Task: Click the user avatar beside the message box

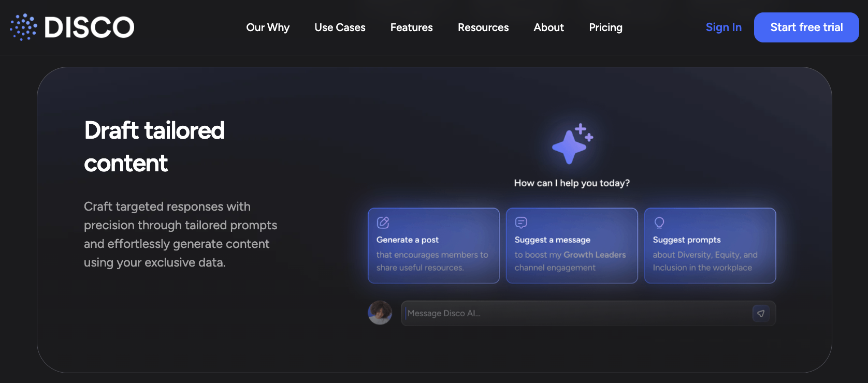Action: click(380, 313)
